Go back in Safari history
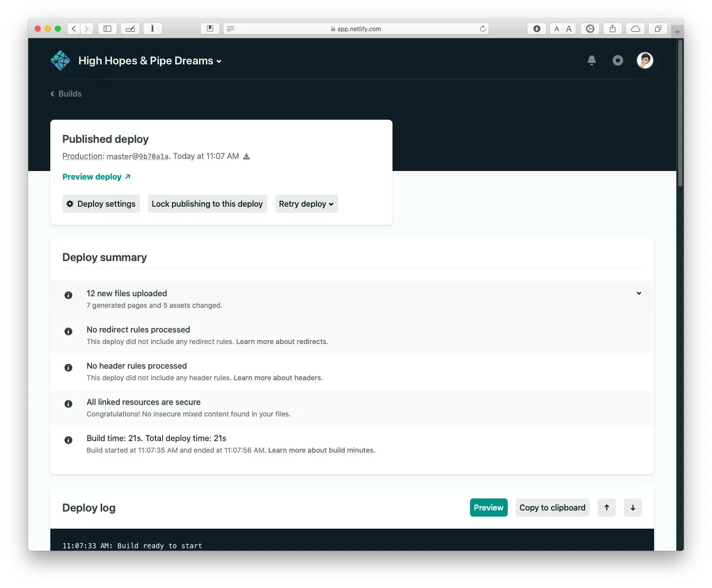 pyautogui.click(x=74, y=29)
